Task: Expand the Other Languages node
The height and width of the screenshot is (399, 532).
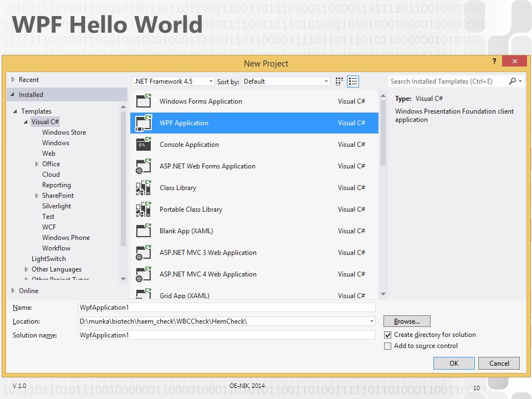Action: pos(26,269)
